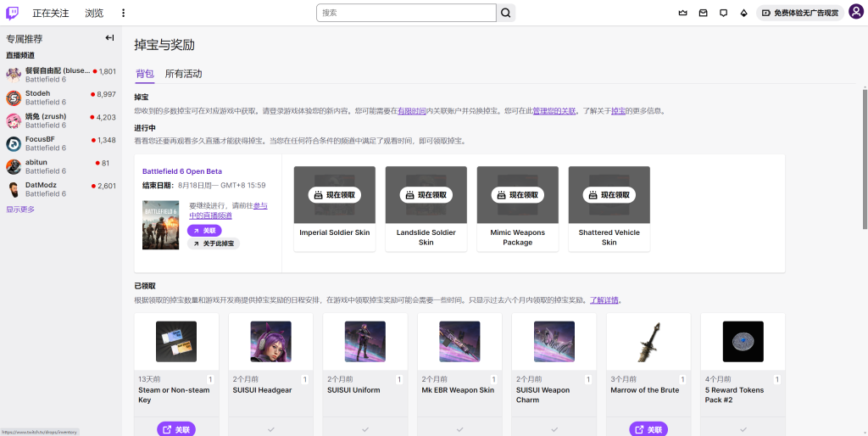868x436 pixels.
Task: Open the notifications inbox icon
Action: click(x=703, y=13)
